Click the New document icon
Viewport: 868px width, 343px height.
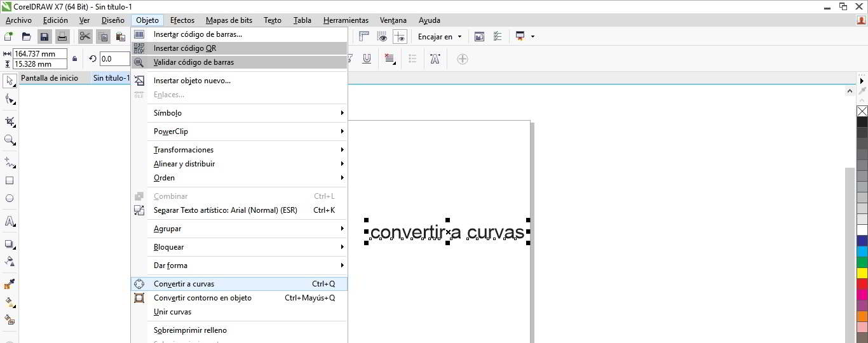click(x=9, y=37)
